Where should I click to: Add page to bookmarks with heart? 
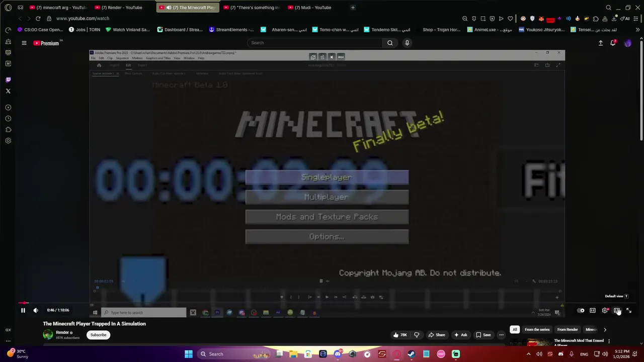510,19
